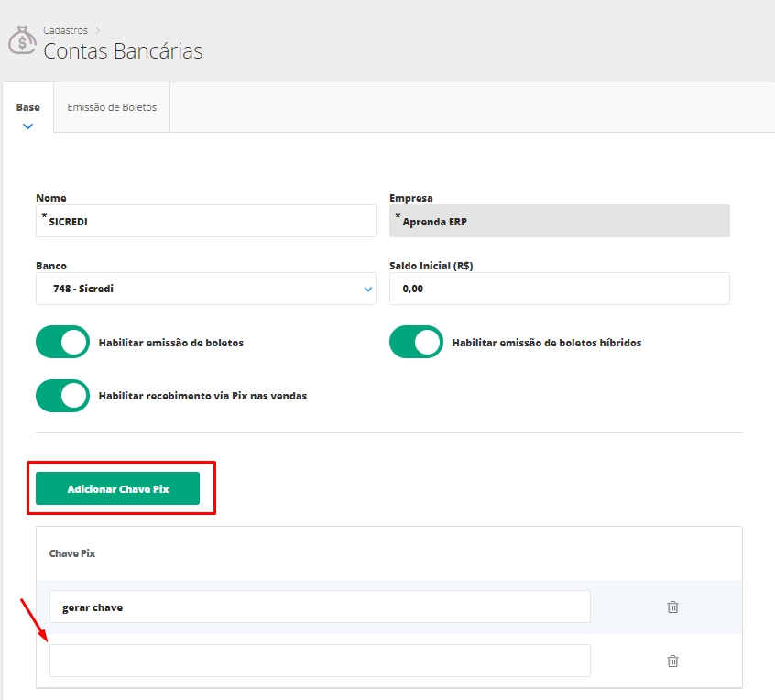
Task: Switch to the Base tab
Action: [27, 107]
